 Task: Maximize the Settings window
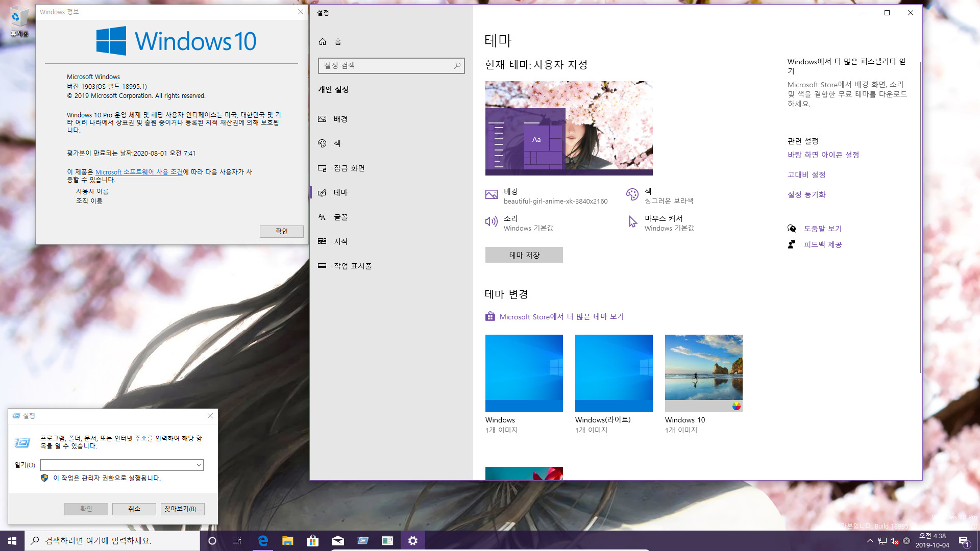pos(887,13)
